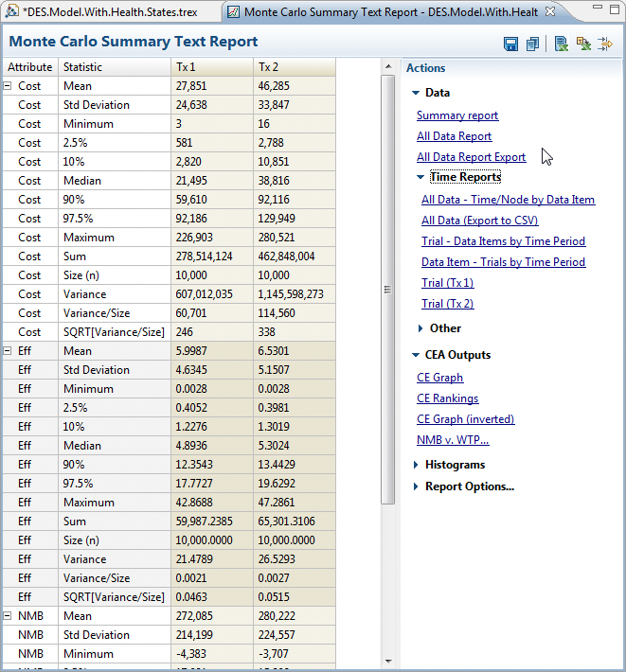
Task: Collapse the Cost attribute group
Action: (8, 86)
